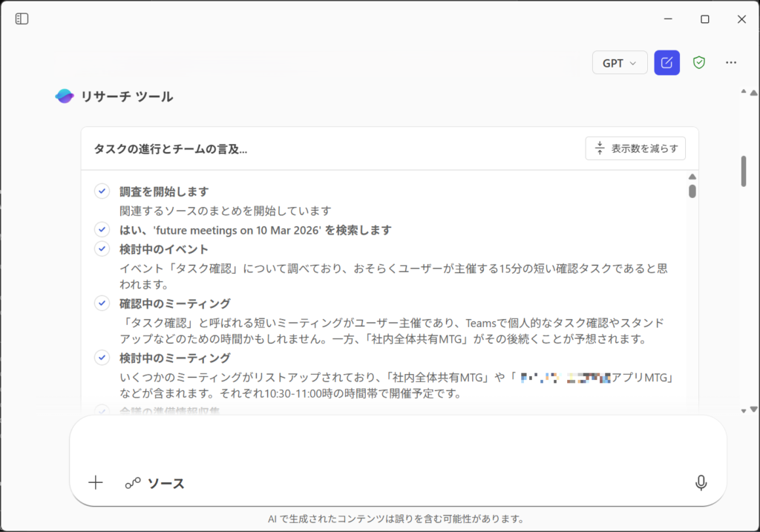
Task: Click the ソース button label
Action: click(x=166, y=484)
